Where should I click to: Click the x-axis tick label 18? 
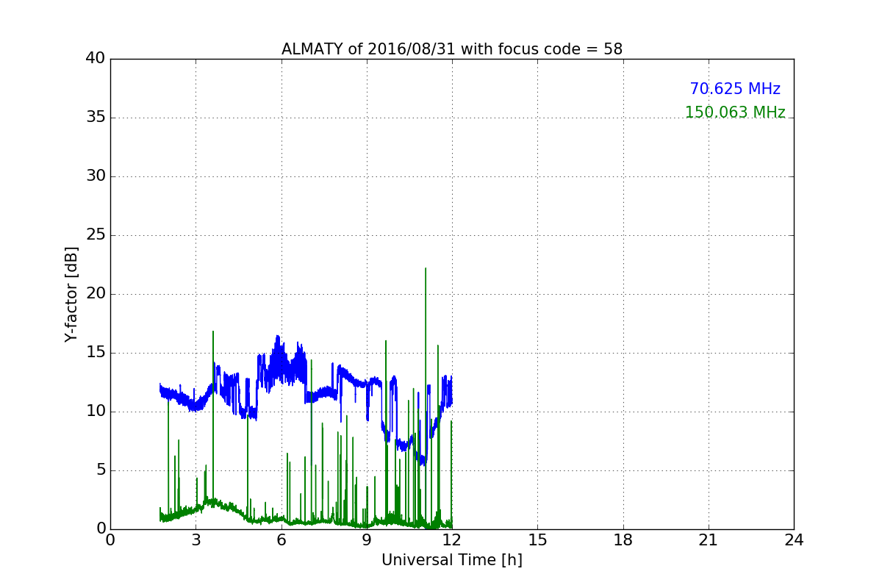coord(623,540)
